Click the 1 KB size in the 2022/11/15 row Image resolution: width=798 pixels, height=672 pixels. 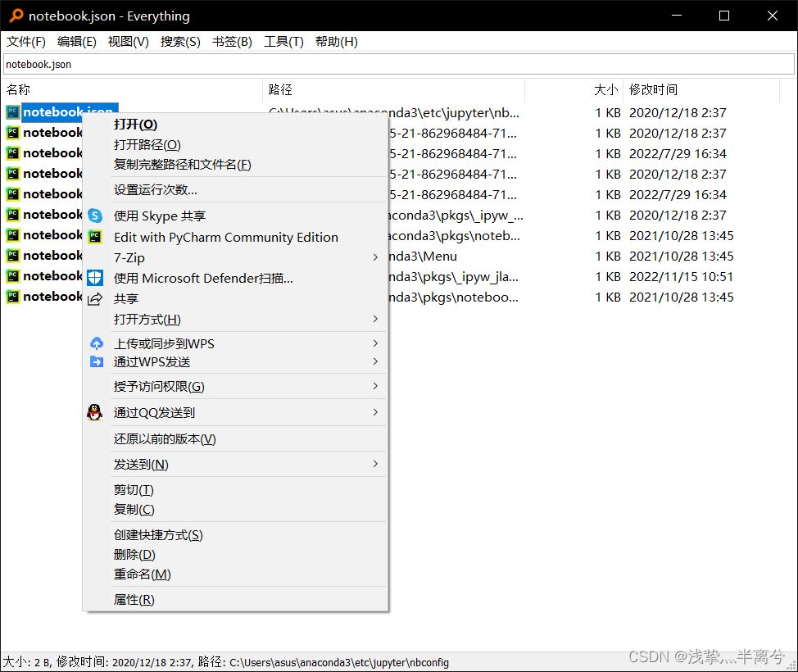[x=608, y=276]
